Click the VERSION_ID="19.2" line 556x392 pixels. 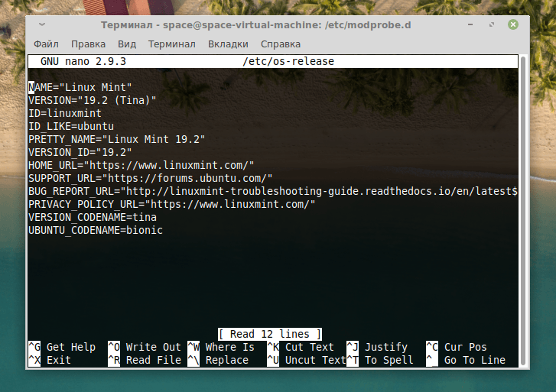80,152
